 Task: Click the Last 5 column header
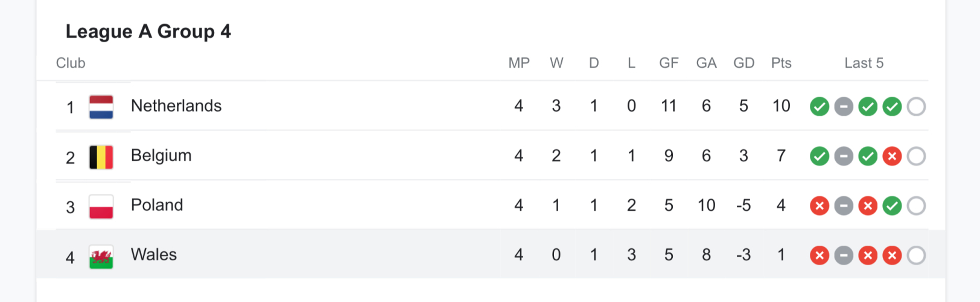click(864, 63)
